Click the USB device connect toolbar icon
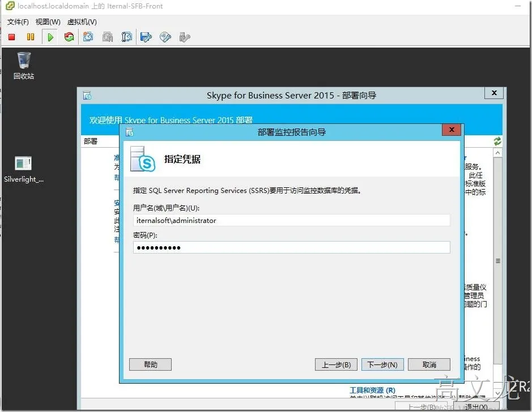The height and width of the screenshot is (412, 532). click(185, 37)
